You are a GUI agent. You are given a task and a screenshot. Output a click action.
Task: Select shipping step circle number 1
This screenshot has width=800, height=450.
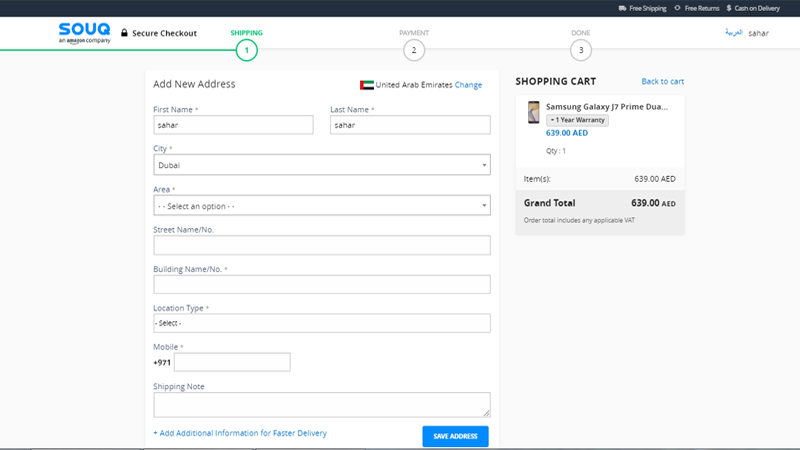246,50
